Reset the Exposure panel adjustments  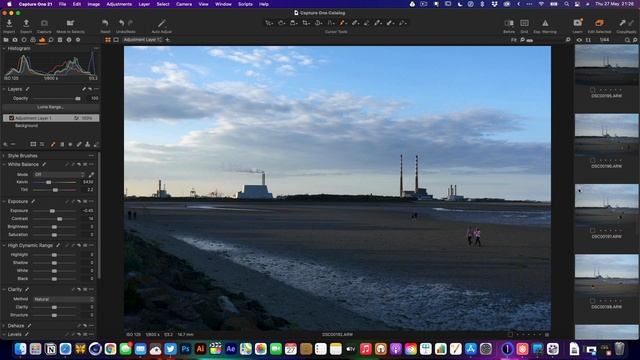[x=79, y=202]
